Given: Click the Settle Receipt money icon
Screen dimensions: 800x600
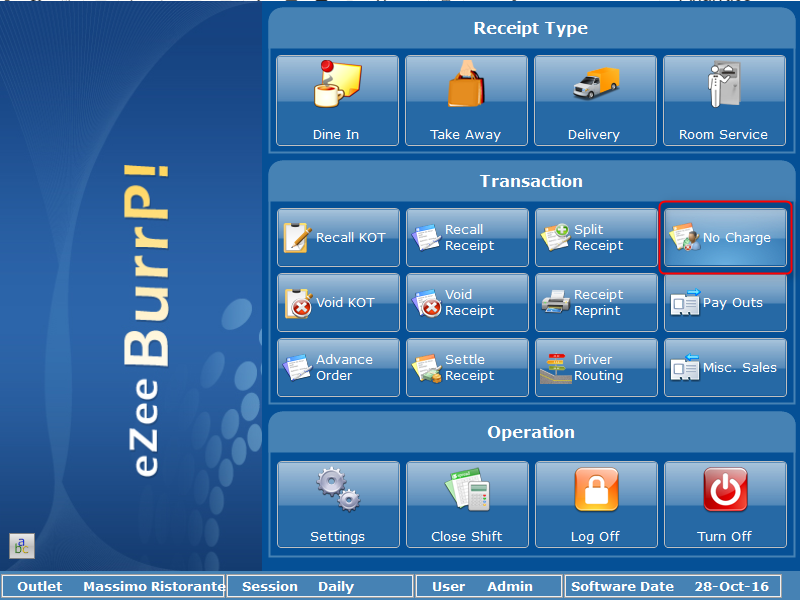Looking at the screenshot, I should click(427, 368).
